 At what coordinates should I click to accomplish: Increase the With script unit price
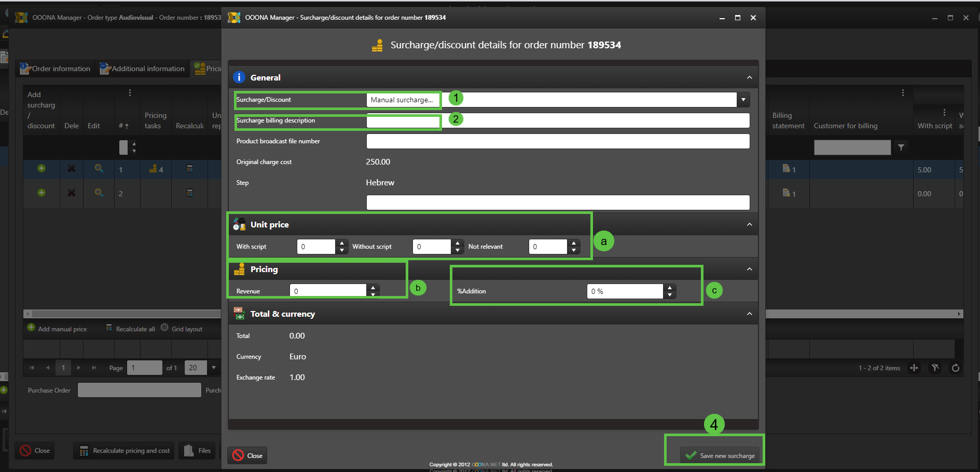click(x=342, y=243)
